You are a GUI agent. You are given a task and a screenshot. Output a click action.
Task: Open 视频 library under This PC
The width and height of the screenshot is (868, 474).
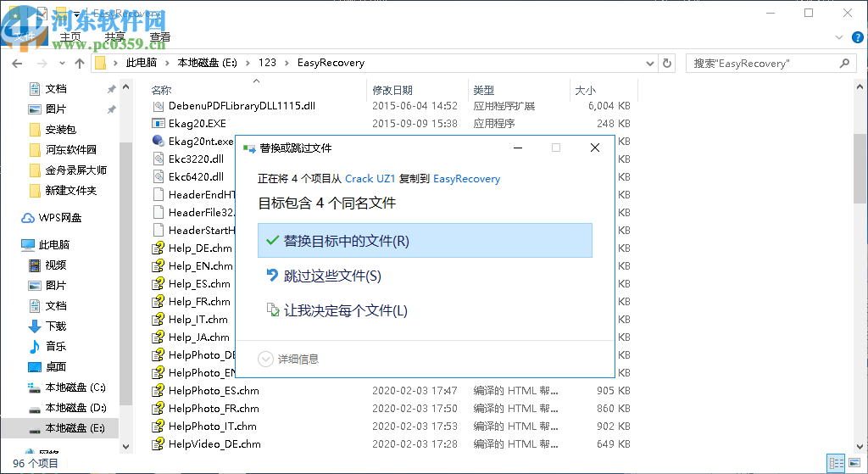[55, 265]
